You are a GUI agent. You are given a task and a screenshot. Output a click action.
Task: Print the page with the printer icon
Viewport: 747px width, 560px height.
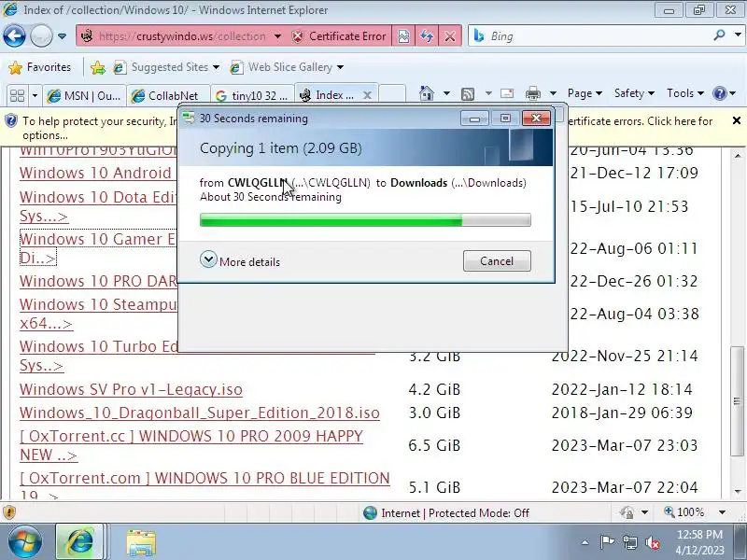[x=532, y=93]
